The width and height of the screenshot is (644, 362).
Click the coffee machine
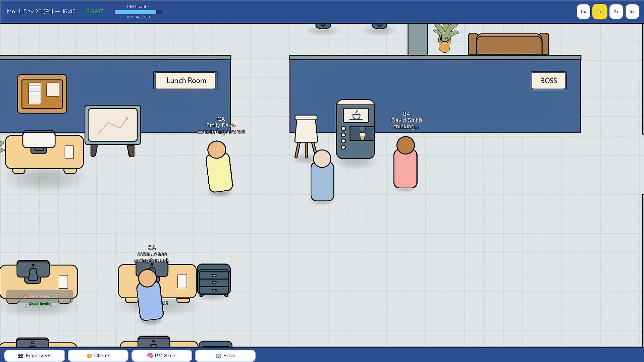click(355, 129)
